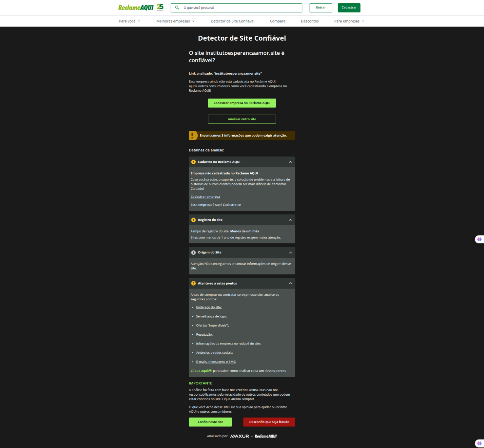This screenshot has width=484, height=448.
Task: Open the Para você dropdown menu
Action: [130, 21]
